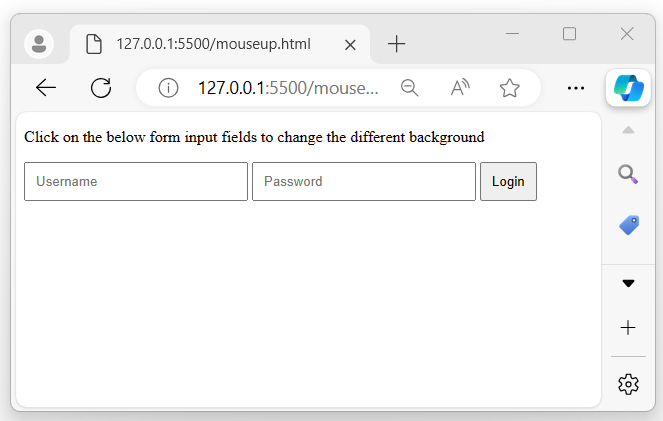Open a new browser tab
The height and width of the screenshot is (421, 663).
coord(397,44)
